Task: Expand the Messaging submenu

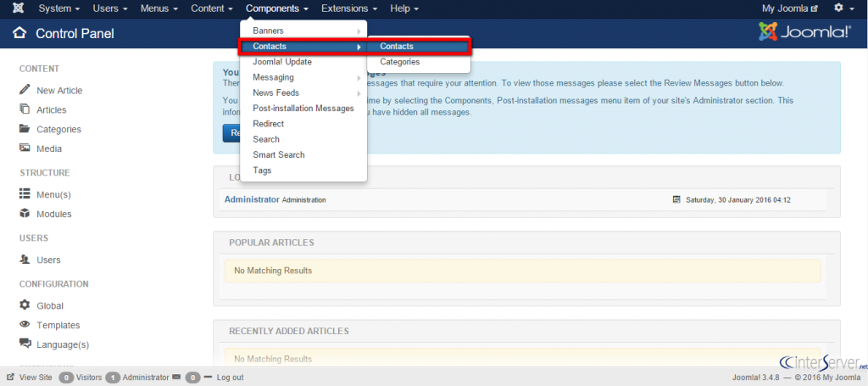Action: [x=303, y=77]
